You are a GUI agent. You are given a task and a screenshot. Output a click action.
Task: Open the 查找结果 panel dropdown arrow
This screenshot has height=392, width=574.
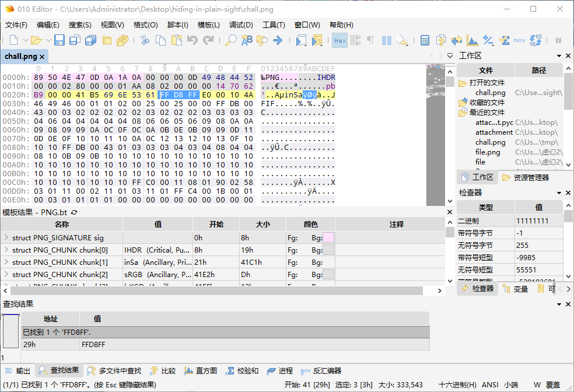(x=559, y=304)
